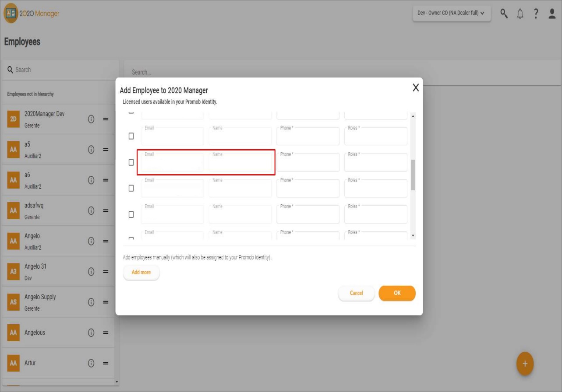Select the Angelo Supply employee name
This screenshot has height=392, width=562.
point(40,298)
